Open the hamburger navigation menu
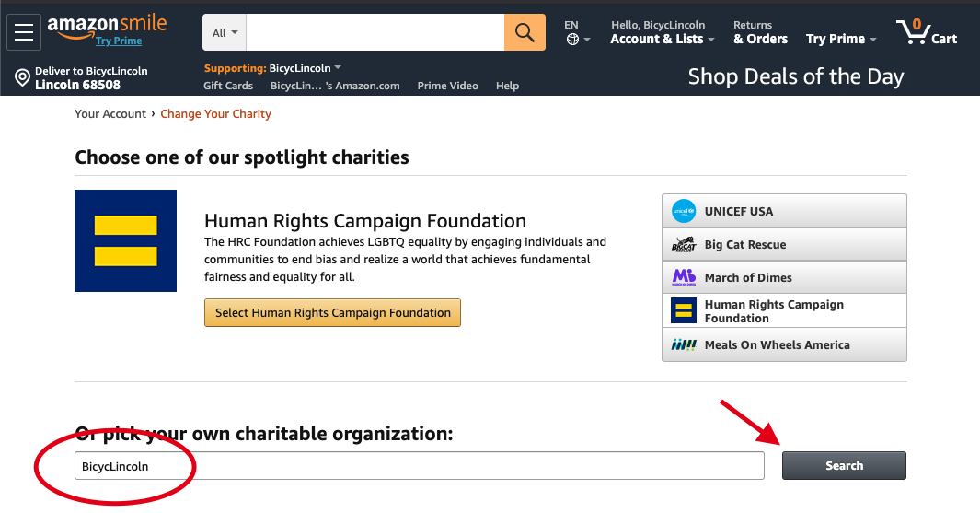 coord(24,32)
